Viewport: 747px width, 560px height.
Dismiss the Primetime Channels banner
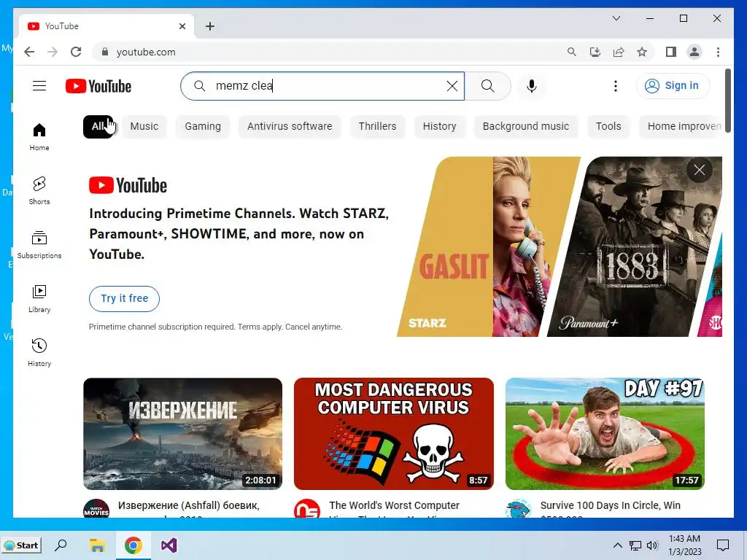click(700, 170)
